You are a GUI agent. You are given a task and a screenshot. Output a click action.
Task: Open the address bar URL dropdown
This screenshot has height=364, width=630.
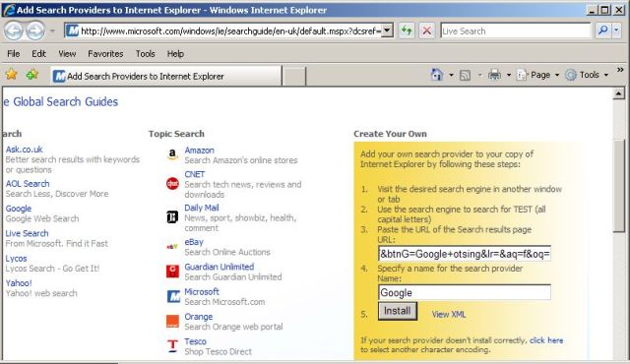coord(387,30)
